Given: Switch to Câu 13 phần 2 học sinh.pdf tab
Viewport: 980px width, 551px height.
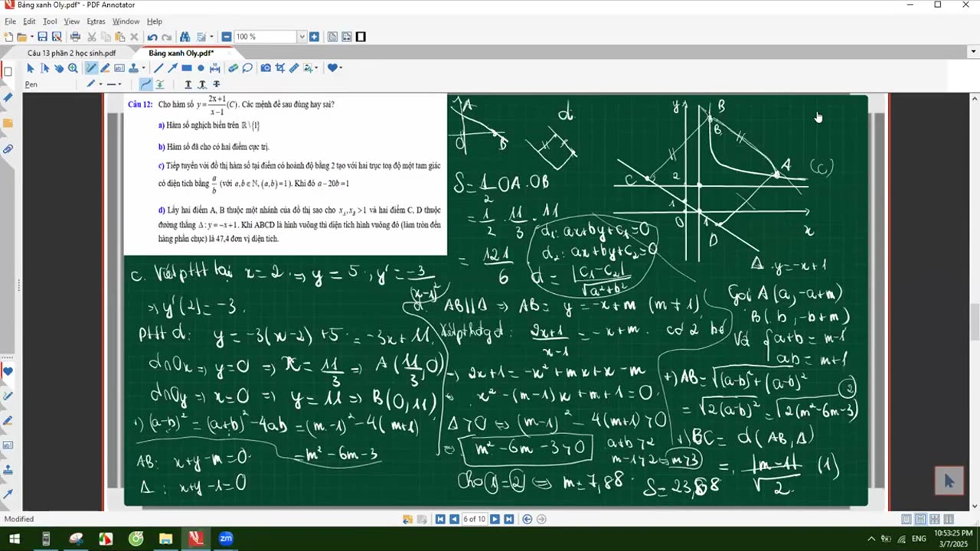Looking at the screenshot, I should (x=71, y=53).
